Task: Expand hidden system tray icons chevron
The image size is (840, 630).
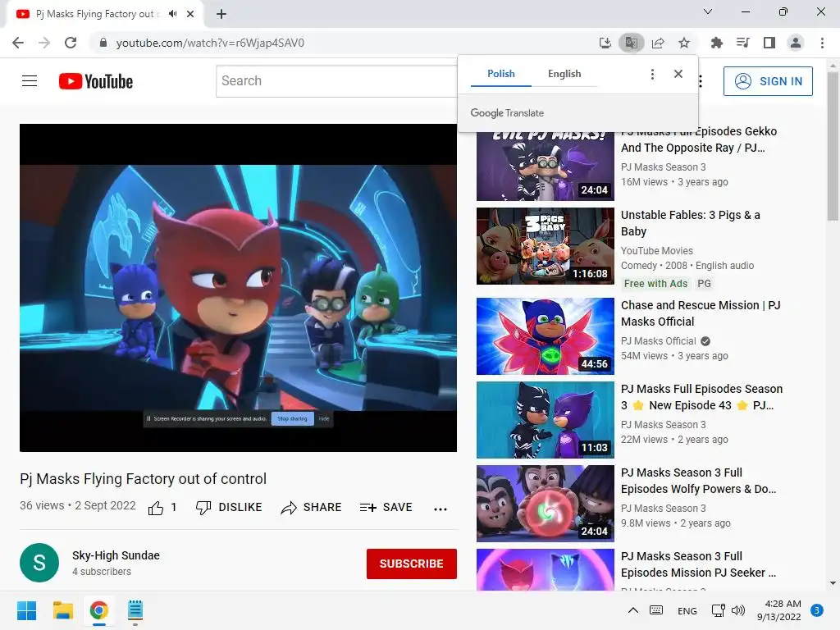Action: tap(632, 610)
